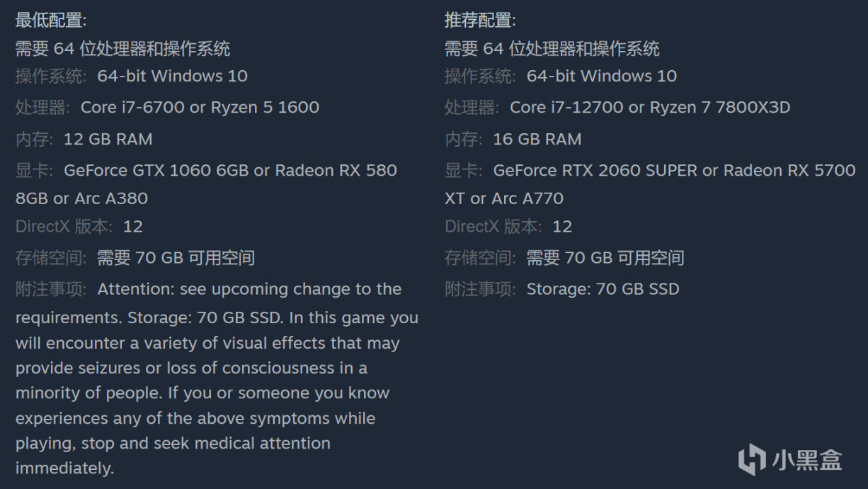Click the 小黑盒 cube logo icon
Viewport: 868px width, 489px height.
pos(752,459)
